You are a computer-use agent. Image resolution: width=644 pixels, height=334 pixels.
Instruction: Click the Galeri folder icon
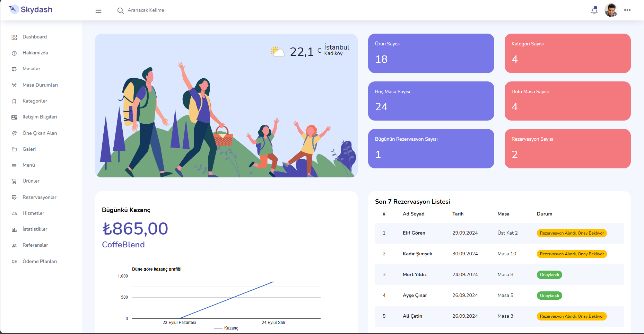[14, 149]
